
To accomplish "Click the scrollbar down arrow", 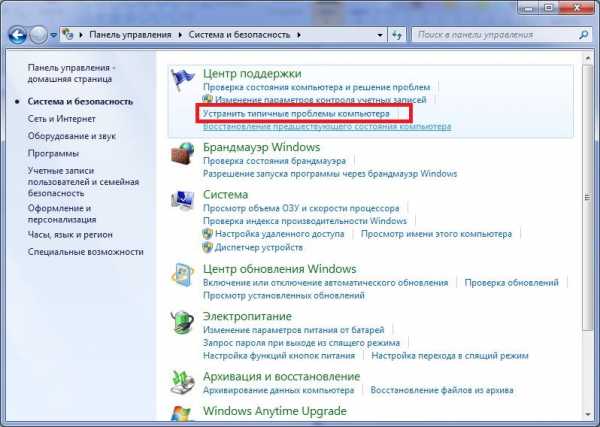I will pos(588,415).
